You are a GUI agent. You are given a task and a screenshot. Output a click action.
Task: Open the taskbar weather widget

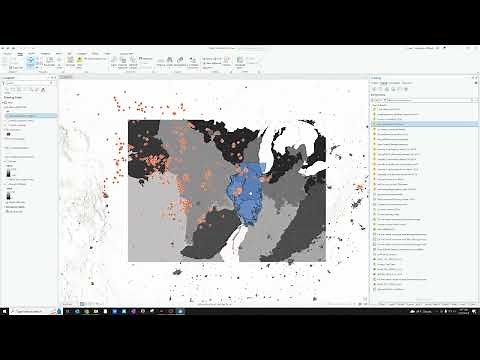click(x=422, y=311)
